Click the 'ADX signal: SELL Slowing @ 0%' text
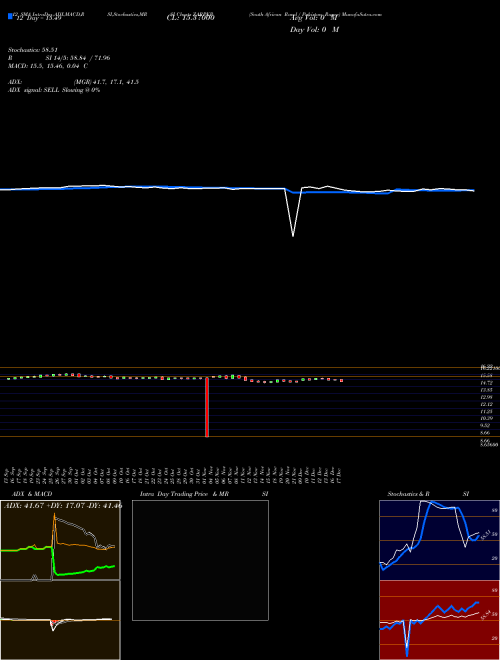Image resolution: width=500 pixels, height=660 pixels. [x=54, y=90]
